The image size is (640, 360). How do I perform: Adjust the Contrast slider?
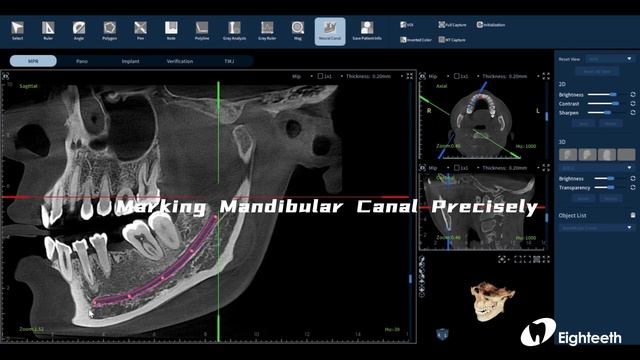click(x=607, y=104)
